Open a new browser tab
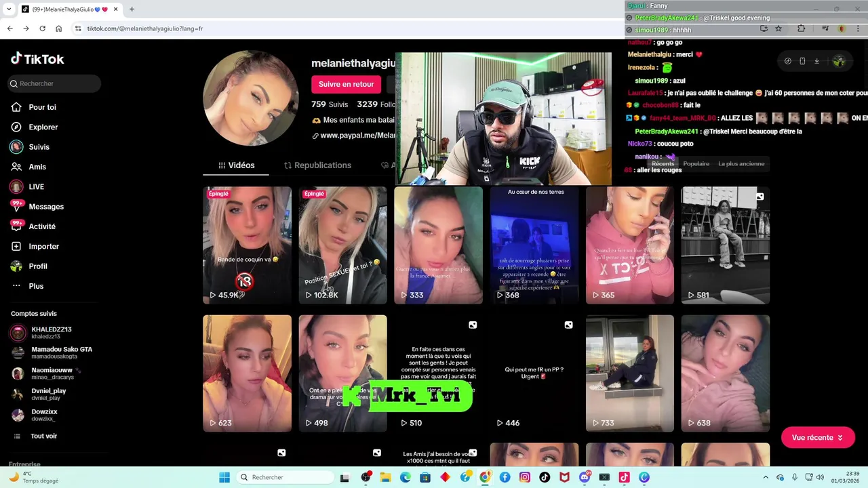 click(132, 9)
